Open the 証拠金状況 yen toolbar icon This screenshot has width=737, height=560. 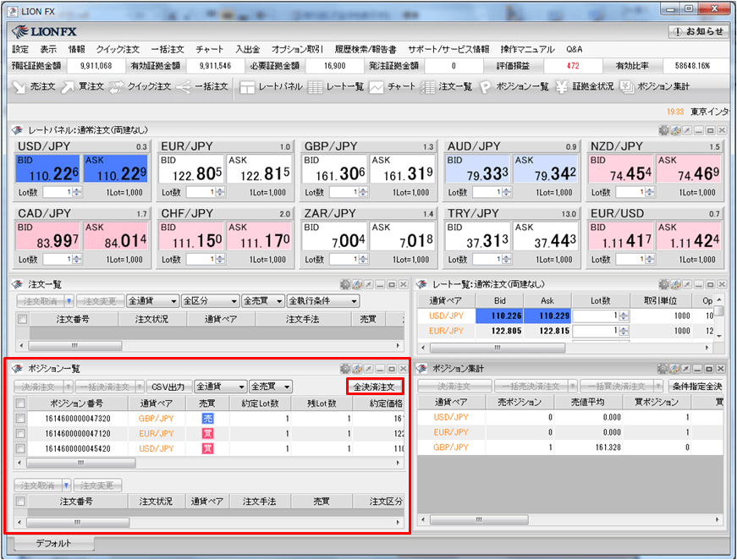[584, 86]
